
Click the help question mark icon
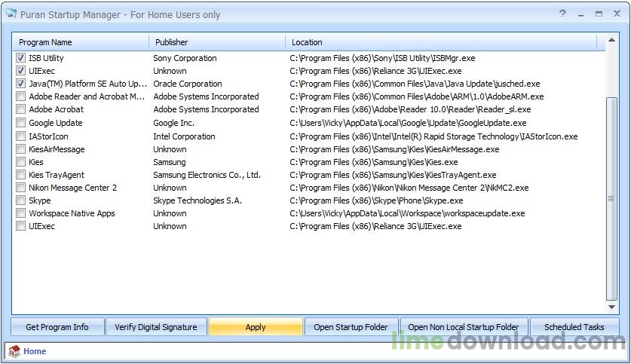point(562,14)
